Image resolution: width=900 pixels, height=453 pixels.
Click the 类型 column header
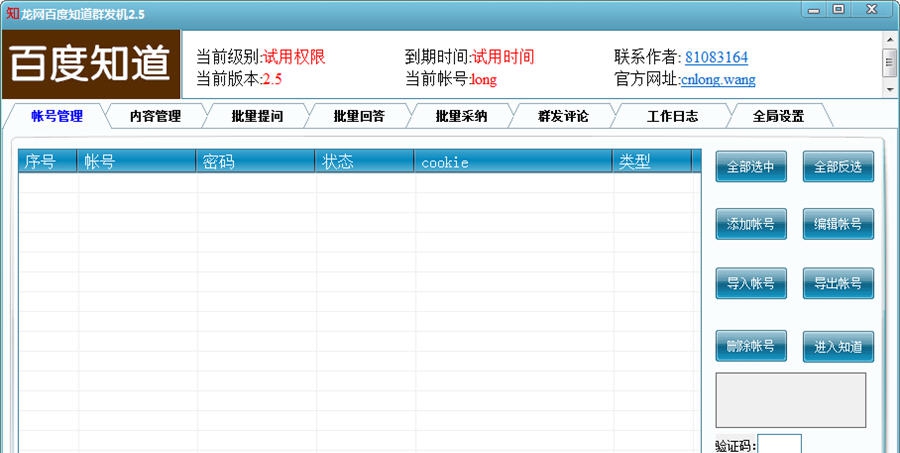(652, 161)
